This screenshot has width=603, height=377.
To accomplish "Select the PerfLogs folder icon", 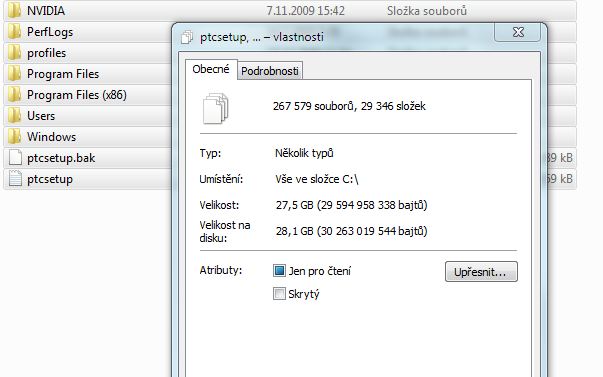I will coord(15,32).
